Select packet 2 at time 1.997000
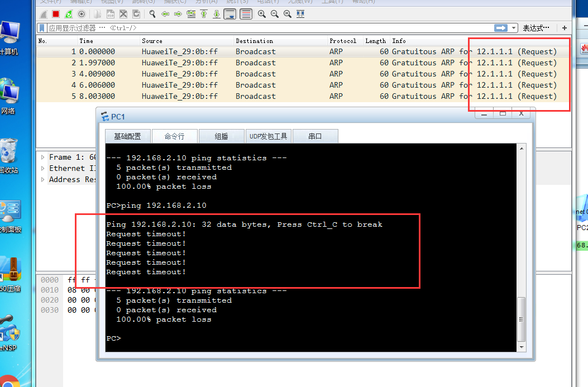The height and width of the screenshot is (387, 588). (x=304, y=63)
